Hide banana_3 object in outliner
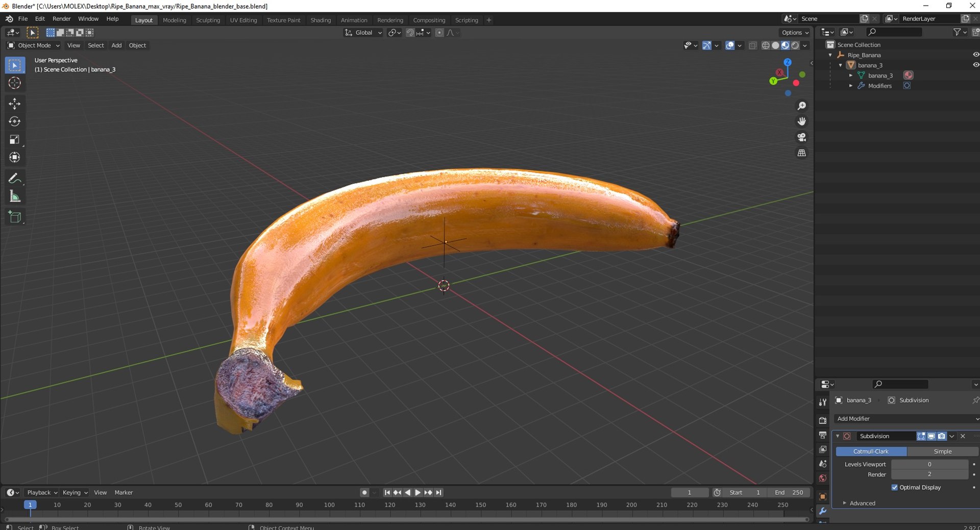 click(x=975, y=65)
